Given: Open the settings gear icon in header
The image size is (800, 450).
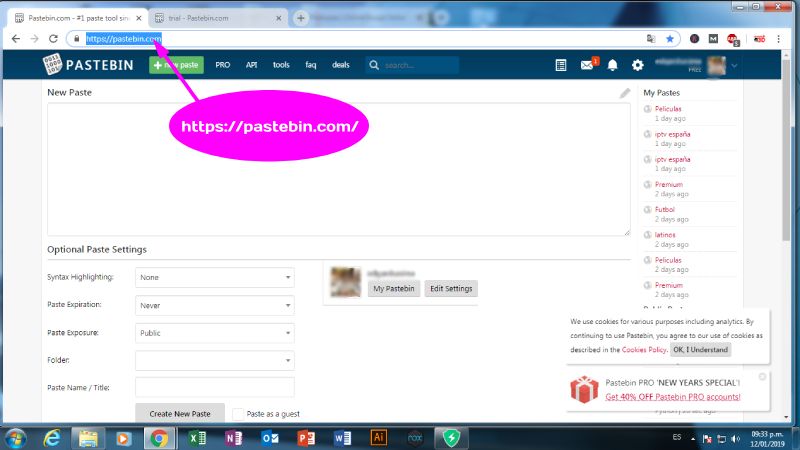Looking at the screenshot, I should (637, 65).
